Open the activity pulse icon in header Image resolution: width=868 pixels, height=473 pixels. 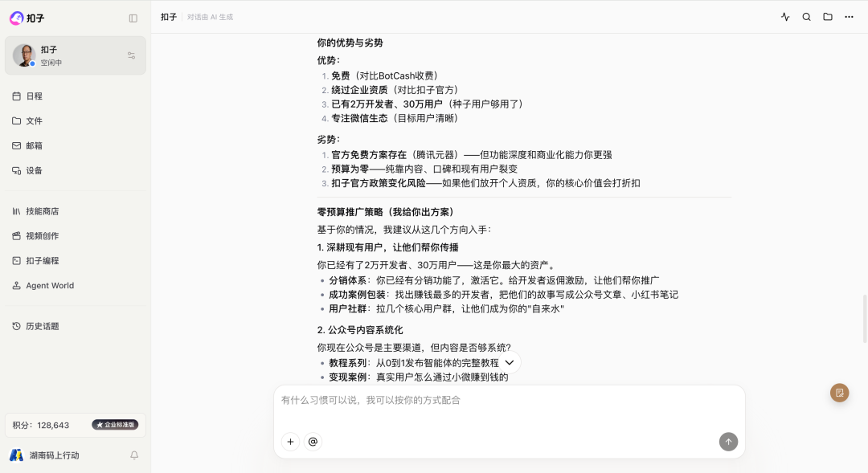coord(785,17)
